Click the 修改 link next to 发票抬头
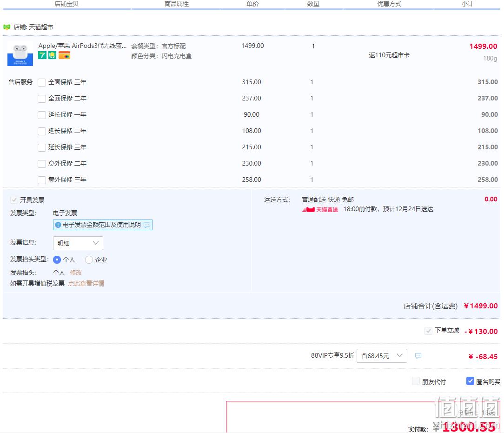 pos(76,273)
